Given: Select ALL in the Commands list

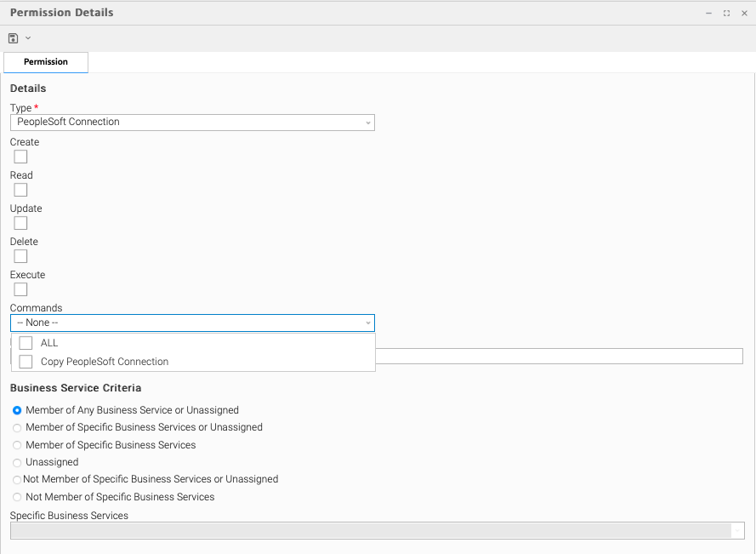Looking at the screenshot, I should tap(26, 343).
